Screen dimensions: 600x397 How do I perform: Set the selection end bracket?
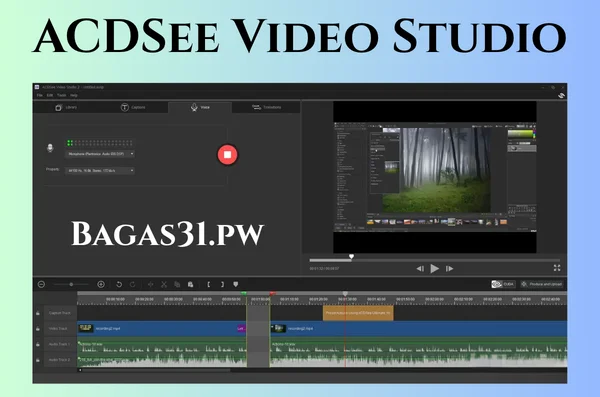point(222,284)
